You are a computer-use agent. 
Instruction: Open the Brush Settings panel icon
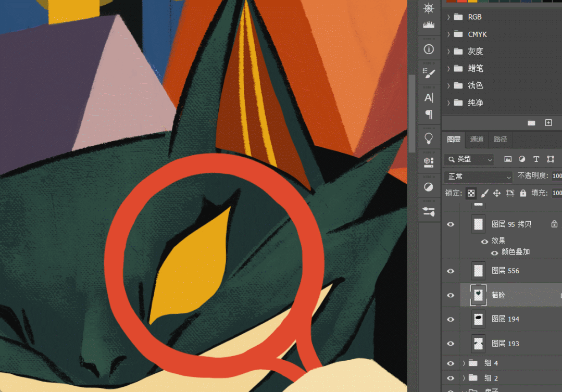tap(429, 73)
